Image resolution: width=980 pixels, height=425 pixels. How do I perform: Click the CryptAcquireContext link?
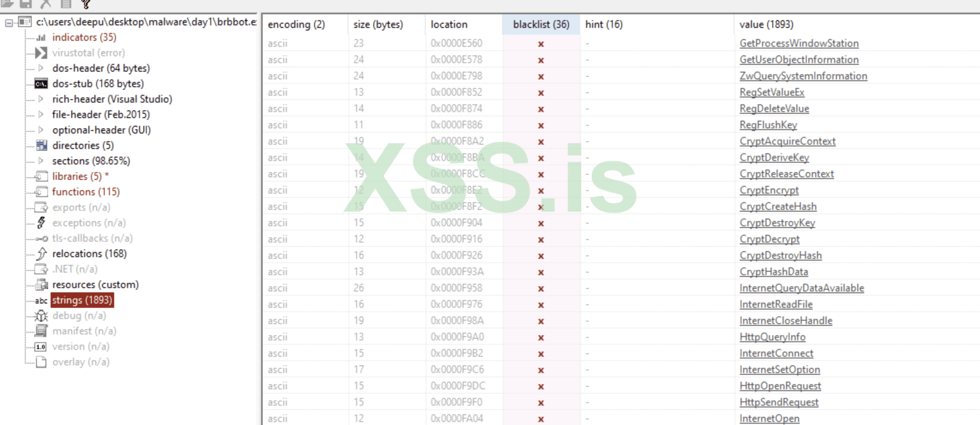787,141
